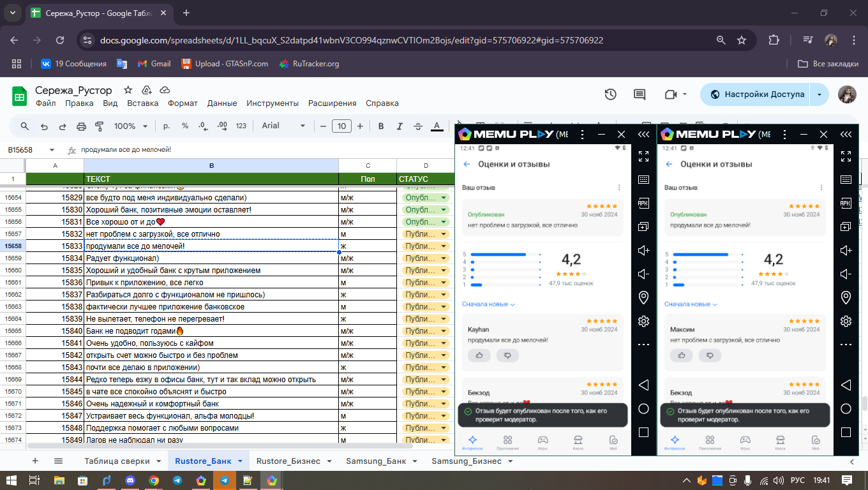Open version history clock icon
Image resolution: width=868 pixels, height=490 pixels.
(610, 94)
